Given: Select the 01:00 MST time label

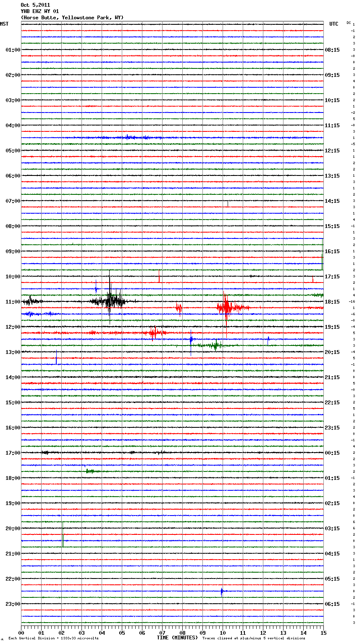Looking at the screenshot, I should 13,50.
